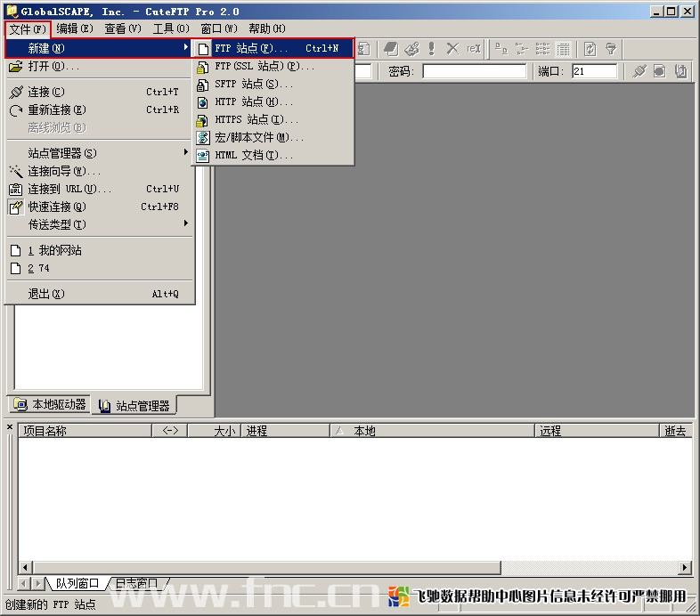This screenshot has height=616, width=700.
Task: Click the HTTPS site icon in submenu
Action: [203, 120]
